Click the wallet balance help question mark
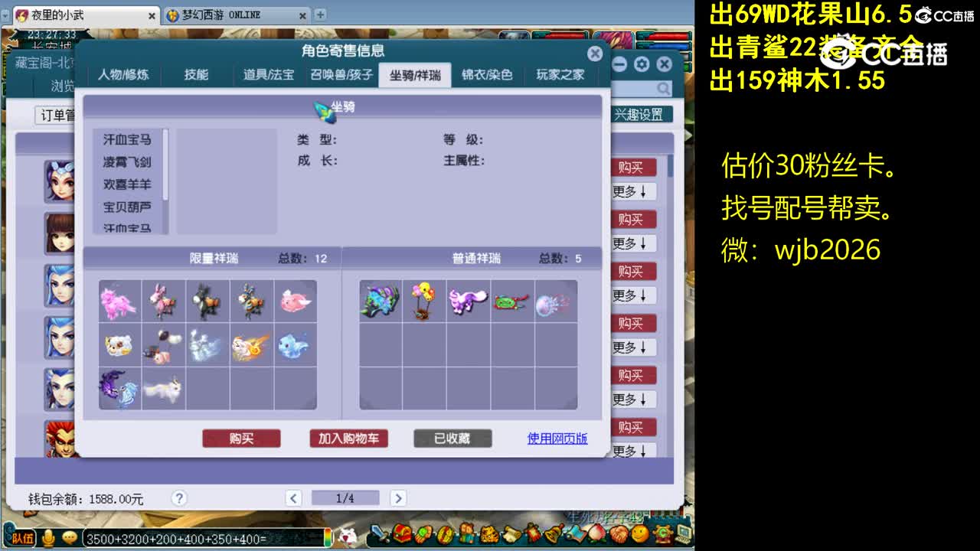Viewport: 980px width, 551px height. (179, 499)
